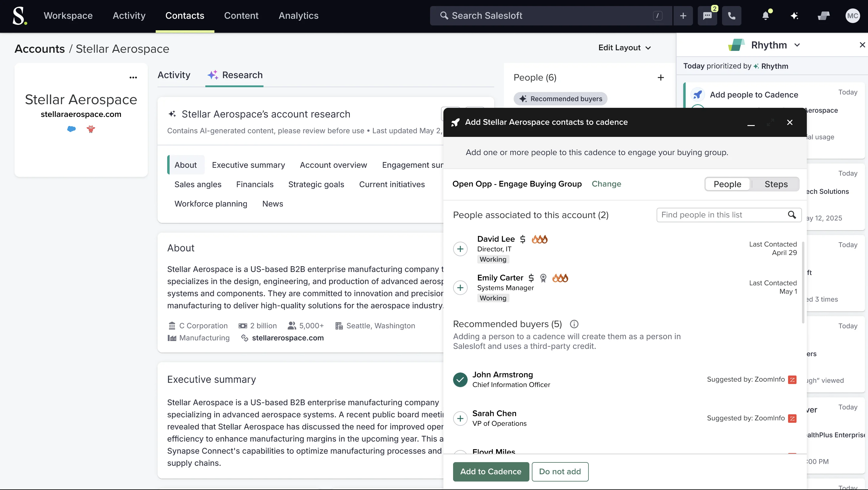The height and width of the screenshot is (490, 868).
Task: Select the Executive summary section tab
Action: (x=248, y=165)
